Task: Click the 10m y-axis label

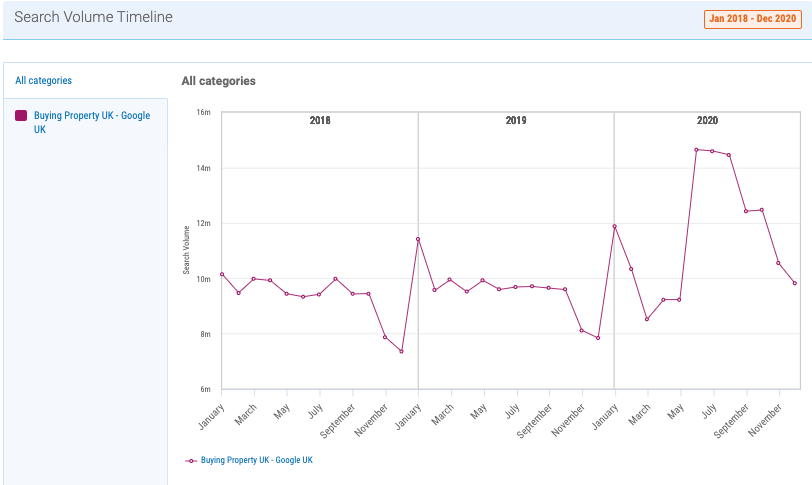Action: click(x=204, y=279)
